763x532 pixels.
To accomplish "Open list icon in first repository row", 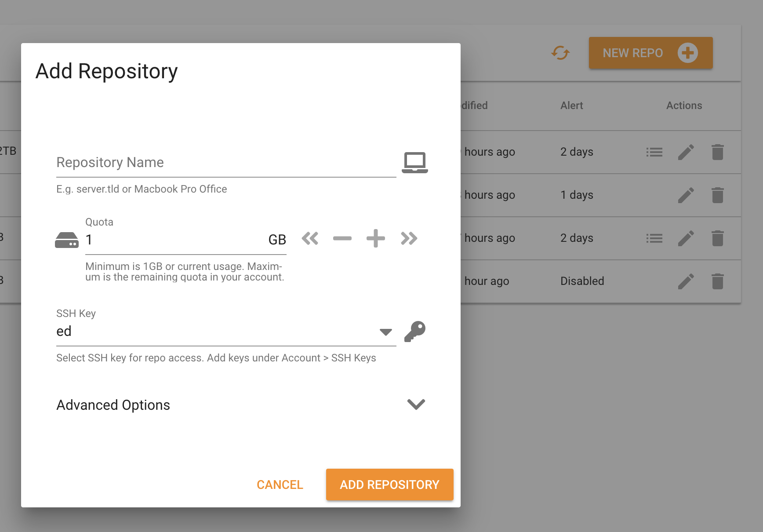I will (x=654, y=152).
